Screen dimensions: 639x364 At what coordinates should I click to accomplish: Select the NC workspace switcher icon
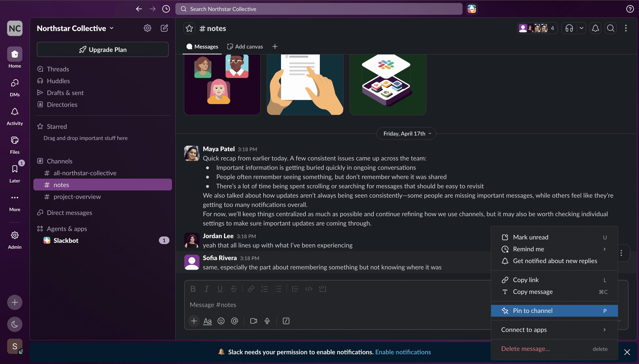[x=15, y=28]
